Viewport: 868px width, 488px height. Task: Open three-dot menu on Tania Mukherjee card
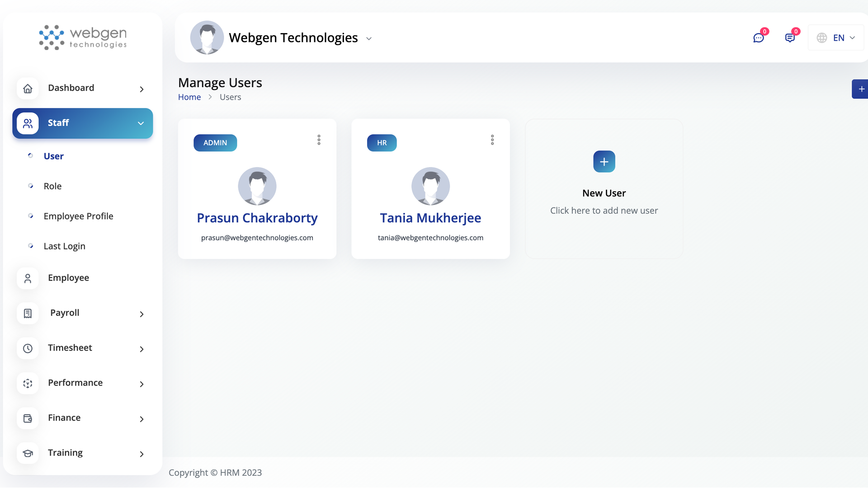tap(492, 140)
